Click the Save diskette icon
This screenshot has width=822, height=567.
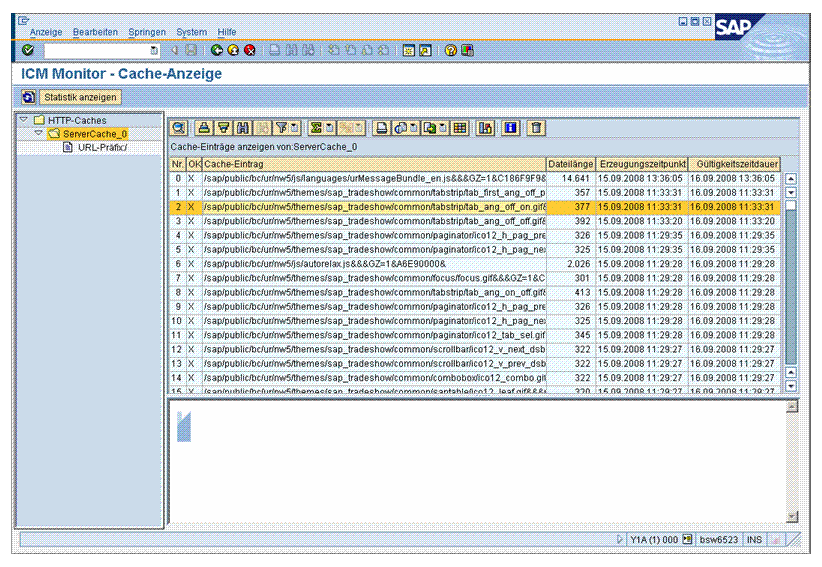(x=191, y=50)
